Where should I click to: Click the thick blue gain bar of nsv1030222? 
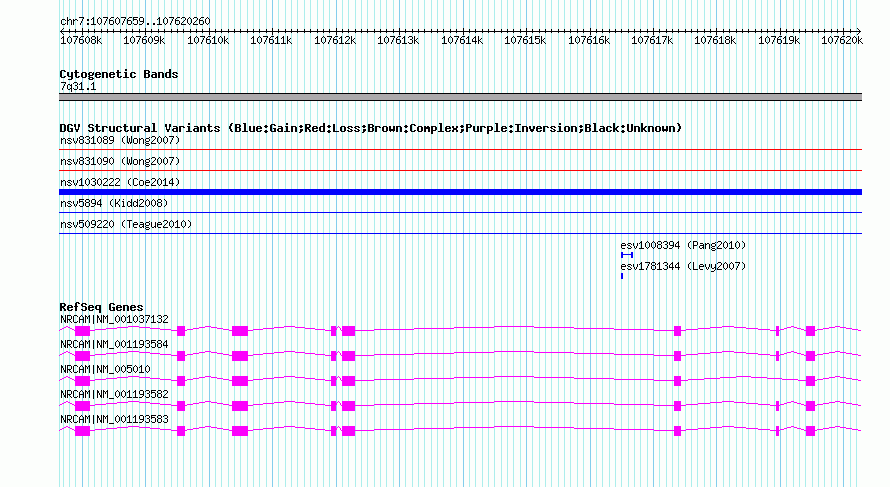point(460,192)
